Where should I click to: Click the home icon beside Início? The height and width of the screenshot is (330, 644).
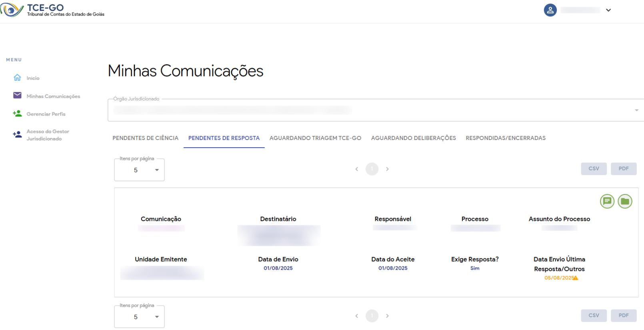point(17,78)
